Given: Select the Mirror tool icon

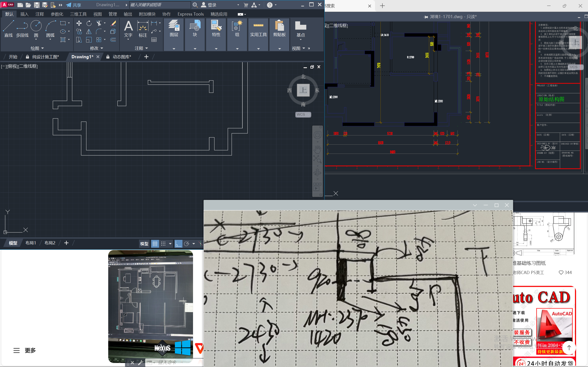Looking at the screenshot, I should tap(89, 31).
